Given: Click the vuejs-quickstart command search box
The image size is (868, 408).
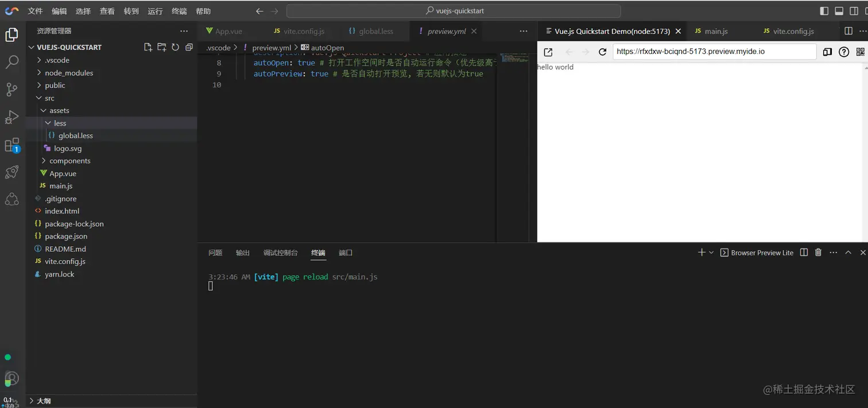Looking at the screenshot, I should [x=454, y=11].
